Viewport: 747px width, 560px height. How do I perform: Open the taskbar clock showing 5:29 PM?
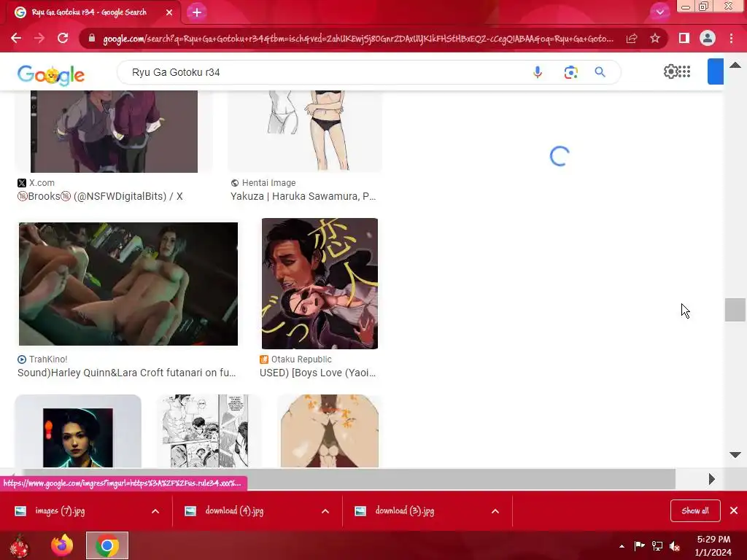[713, 545]
